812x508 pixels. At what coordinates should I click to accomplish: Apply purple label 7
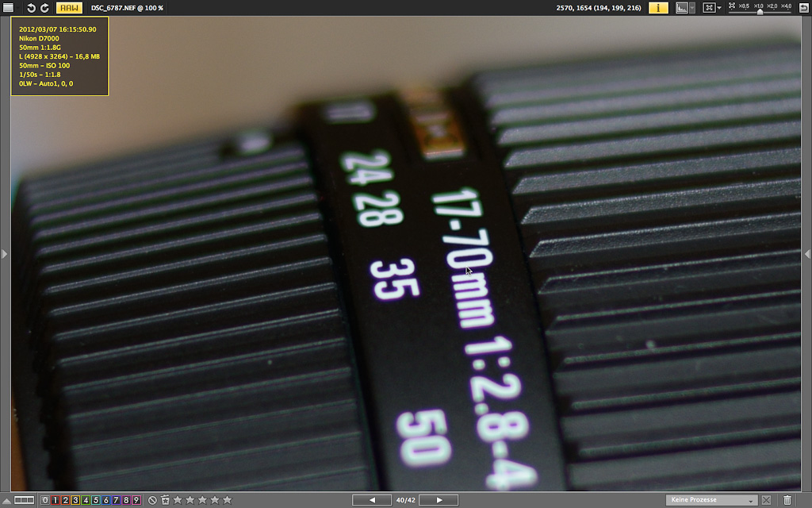(x=116, y=500)
